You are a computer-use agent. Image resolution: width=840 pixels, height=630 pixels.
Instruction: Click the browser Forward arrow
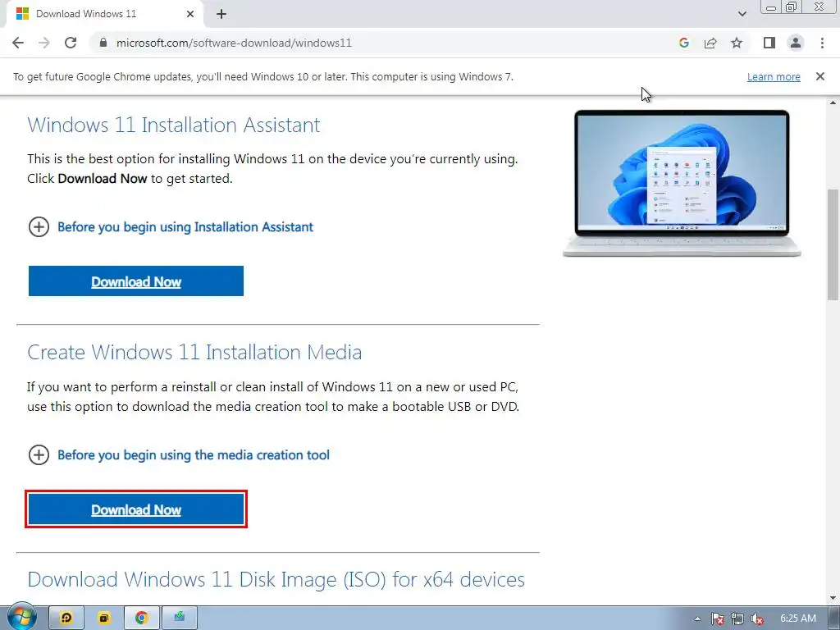pyautogui.click(x=44, y=43)
